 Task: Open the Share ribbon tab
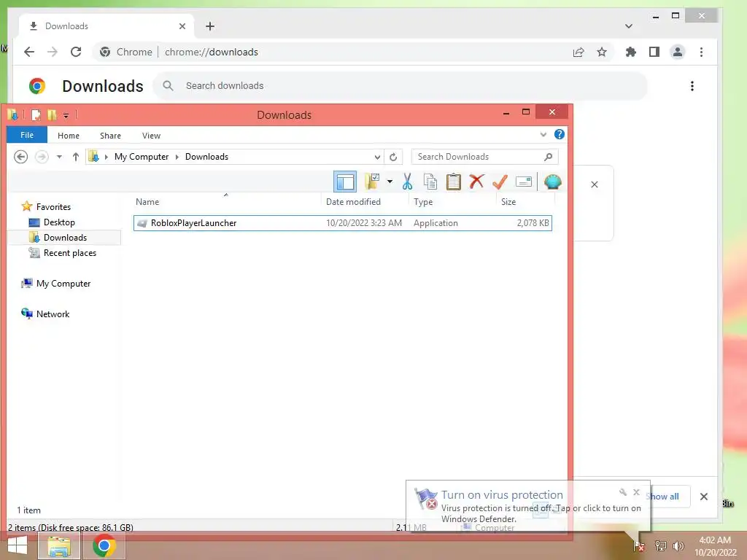[x=110, y=136]
